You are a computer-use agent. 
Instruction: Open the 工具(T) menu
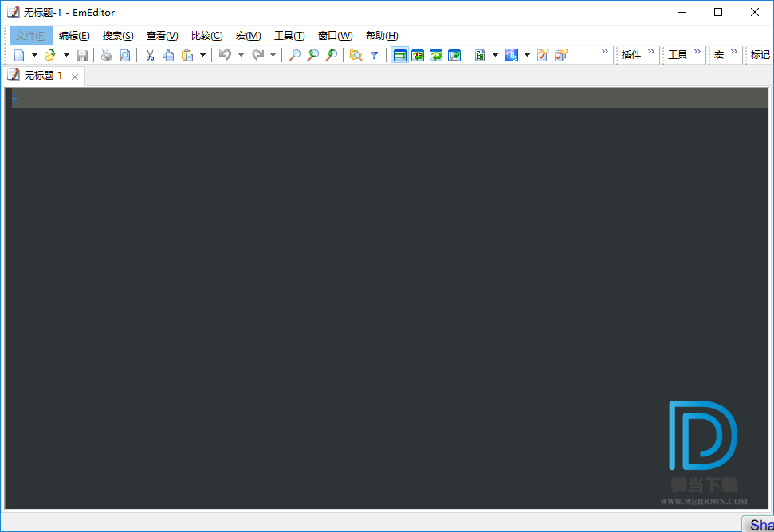pyautogui.click(x=289, y=36)
